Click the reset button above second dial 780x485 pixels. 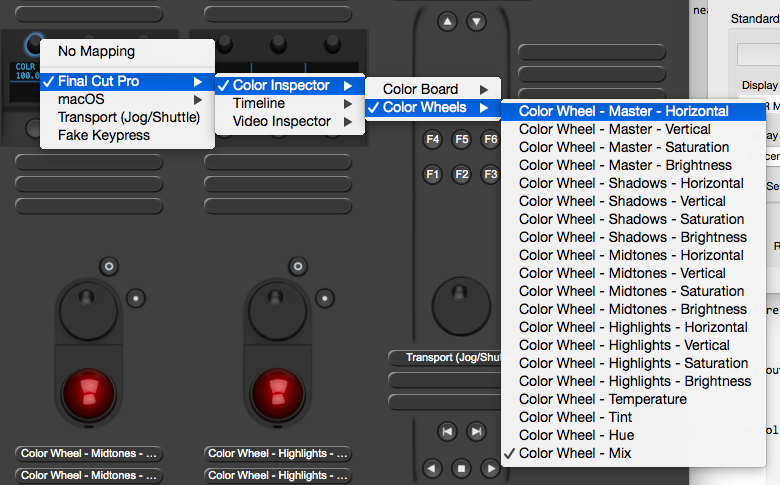[x=298, y=267]
